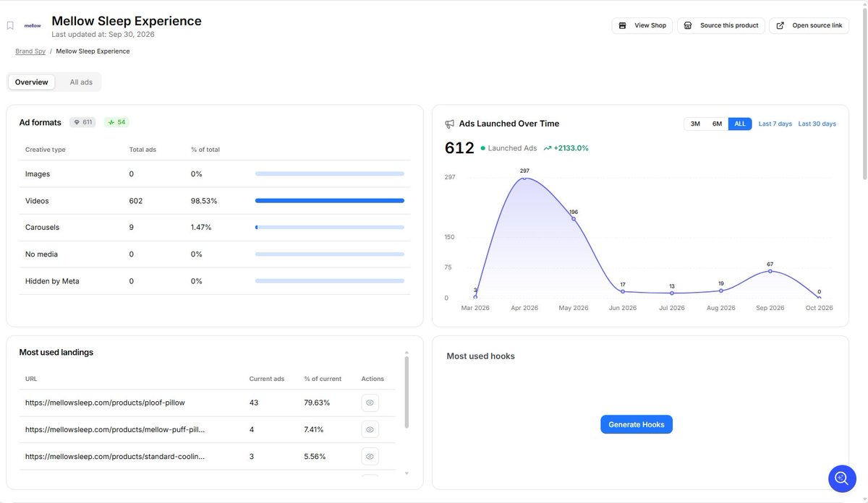Click the landings list scroll-up arrow

pos(407,351)
